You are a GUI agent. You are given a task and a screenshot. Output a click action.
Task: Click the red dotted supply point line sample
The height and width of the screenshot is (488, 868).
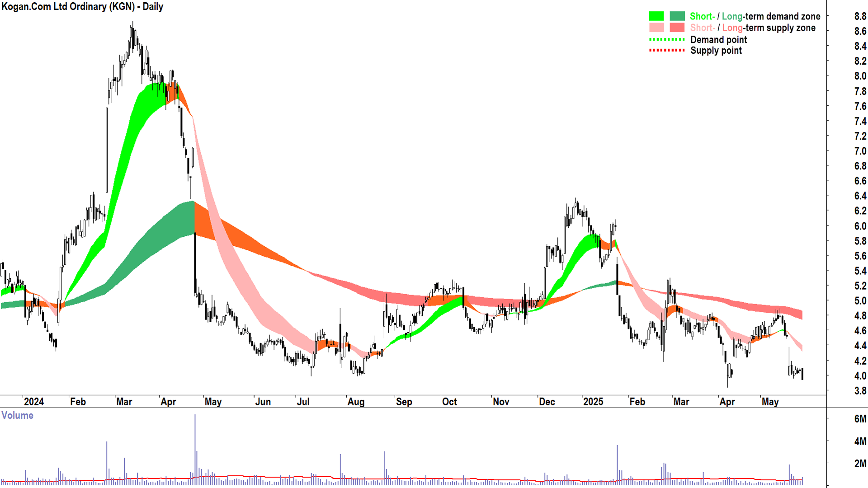pyautogui.click(x=667, y=50)
